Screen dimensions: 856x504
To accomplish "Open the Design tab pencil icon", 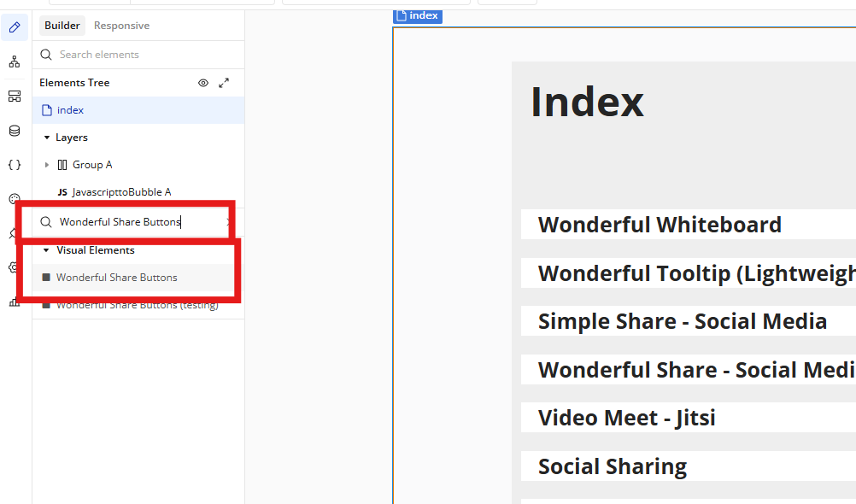I will coord(15,26).
